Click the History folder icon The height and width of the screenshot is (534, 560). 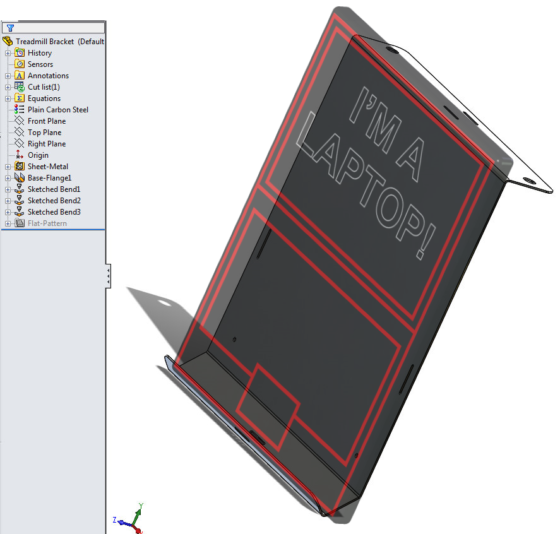(19, 53)
